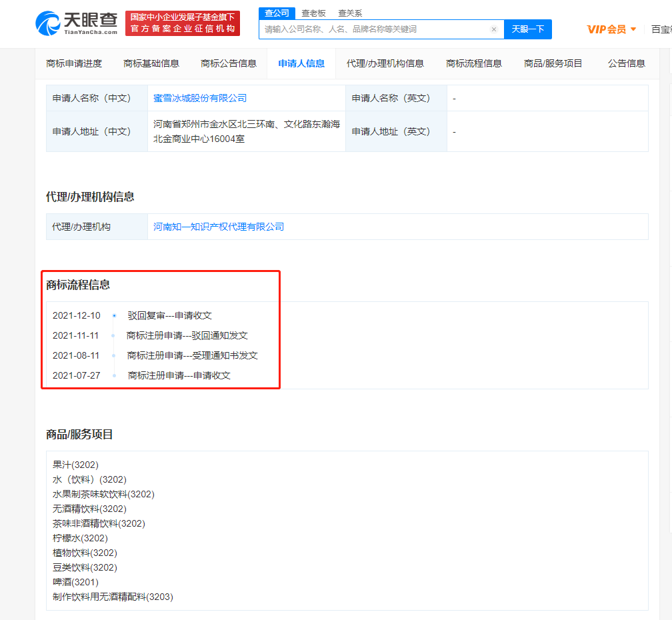Switch to the 查关系 search tab
Screen dimensions: 672x620
(350, 13)
